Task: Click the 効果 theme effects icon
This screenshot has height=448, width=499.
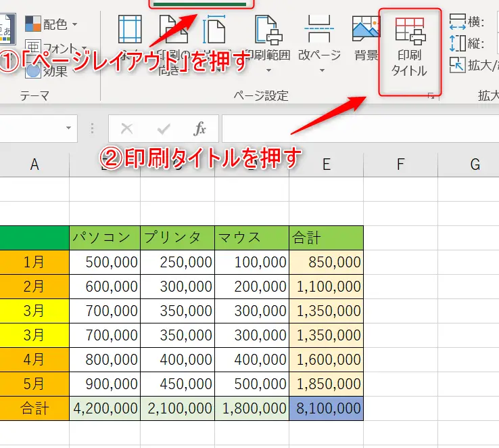Action: pyautogui.click(x=32, y=70)
